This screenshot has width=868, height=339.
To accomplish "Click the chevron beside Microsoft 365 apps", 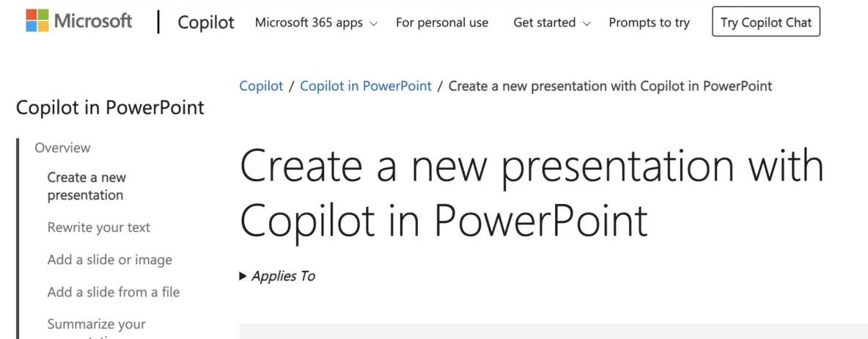I will click(374, 23).
